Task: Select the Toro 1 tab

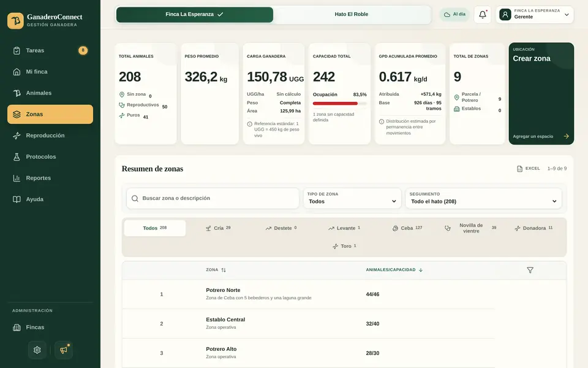Action: click(344, 247)
